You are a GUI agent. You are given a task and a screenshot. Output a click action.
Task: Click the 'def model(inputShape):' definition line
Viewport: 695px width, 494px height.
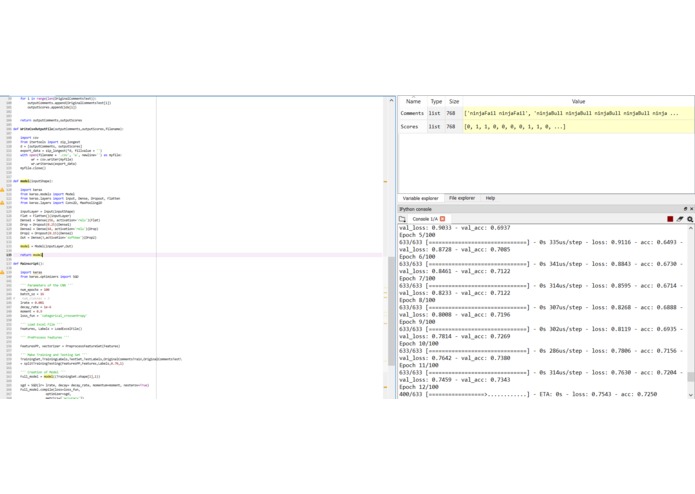(x=33, y=181)
